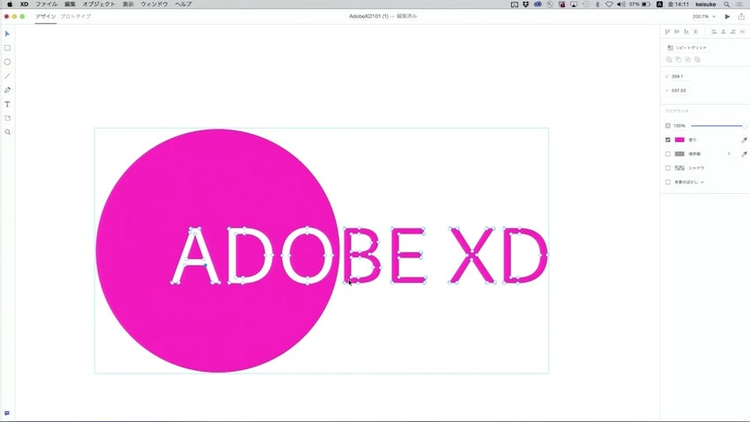
Task: Open the 表示 menu
Action: point(128,4)
